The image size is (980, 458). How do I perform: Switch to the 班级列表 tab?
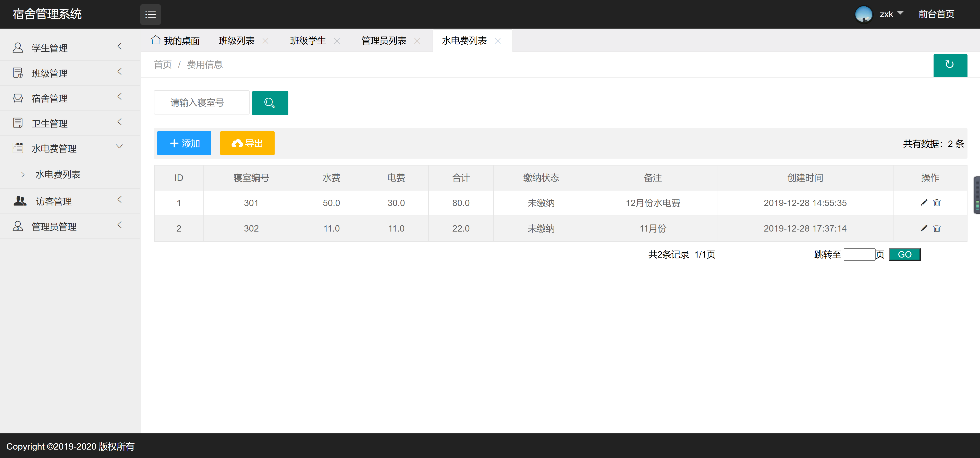[237, 41]
